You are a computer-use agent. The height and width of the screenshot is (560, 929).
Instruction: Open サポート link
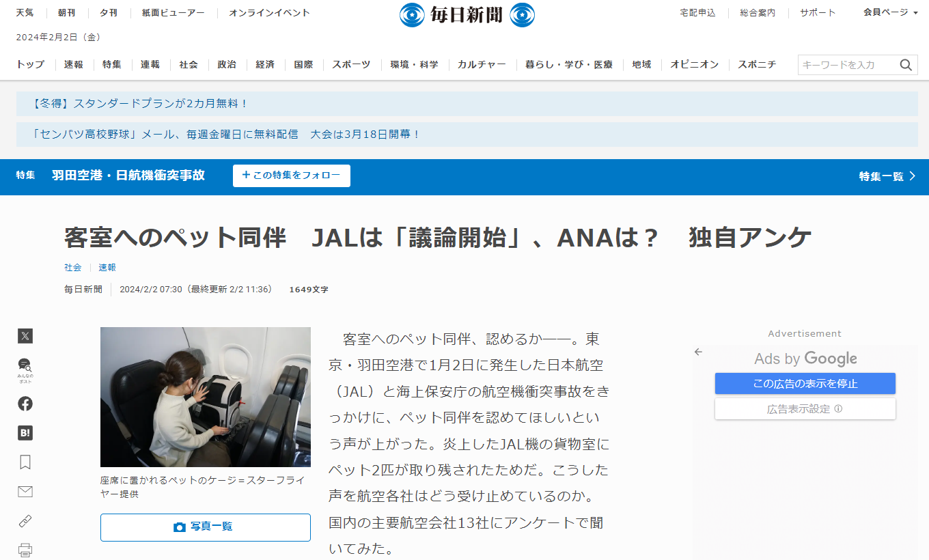[x=818, y=12]
